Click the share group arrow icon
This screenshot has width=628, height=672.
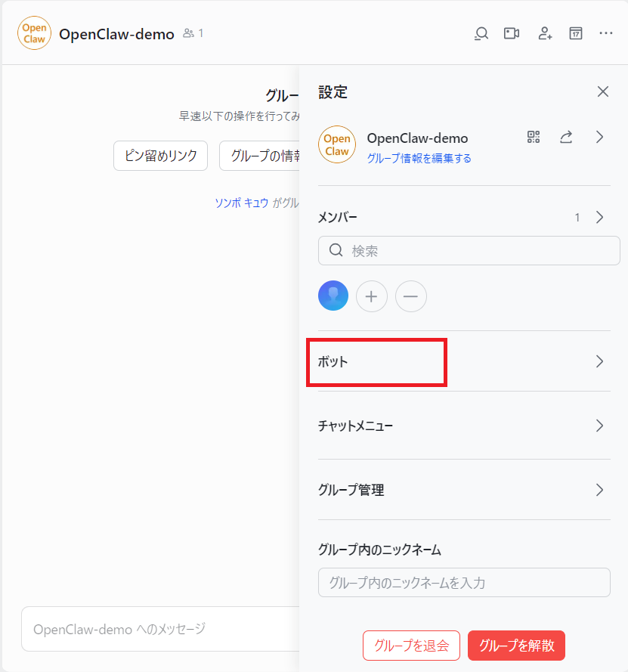tap(566, 137)
